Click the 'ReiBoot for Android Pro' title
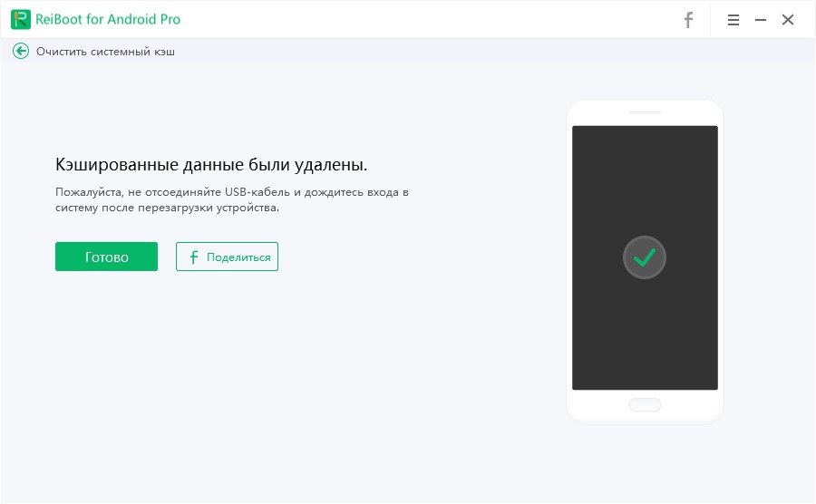 [108, 19]
